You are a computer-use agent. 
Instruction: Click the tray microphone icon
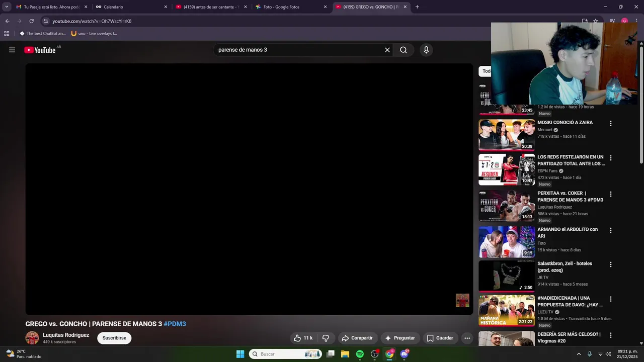tap(590, 354)
